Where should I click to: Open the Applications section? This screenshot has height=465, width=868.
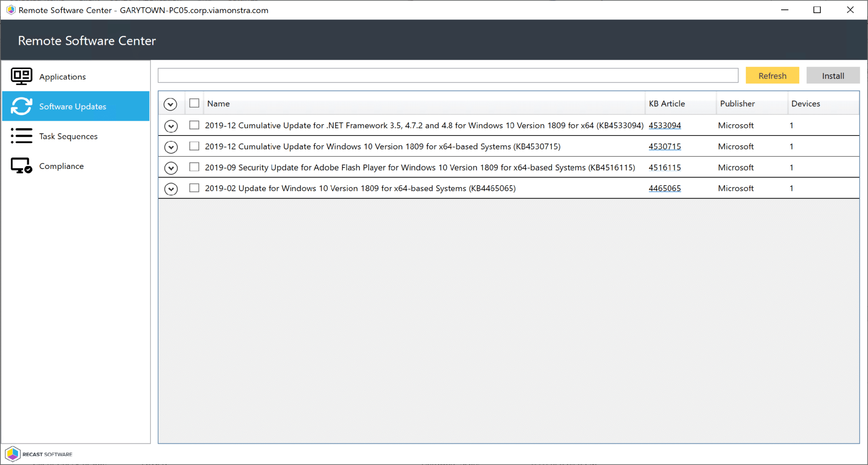76,76
